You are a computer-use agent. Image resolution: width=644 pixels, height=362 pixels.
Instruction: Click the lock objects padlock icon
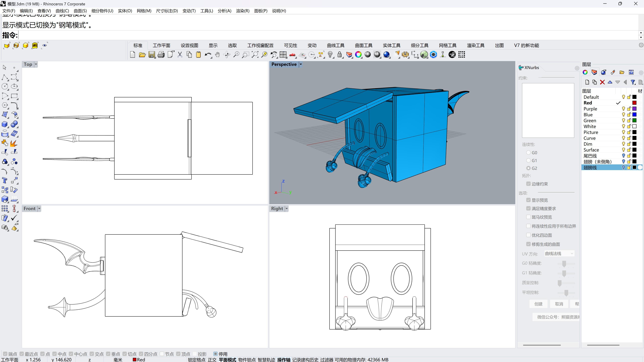(x=339, y=55)
